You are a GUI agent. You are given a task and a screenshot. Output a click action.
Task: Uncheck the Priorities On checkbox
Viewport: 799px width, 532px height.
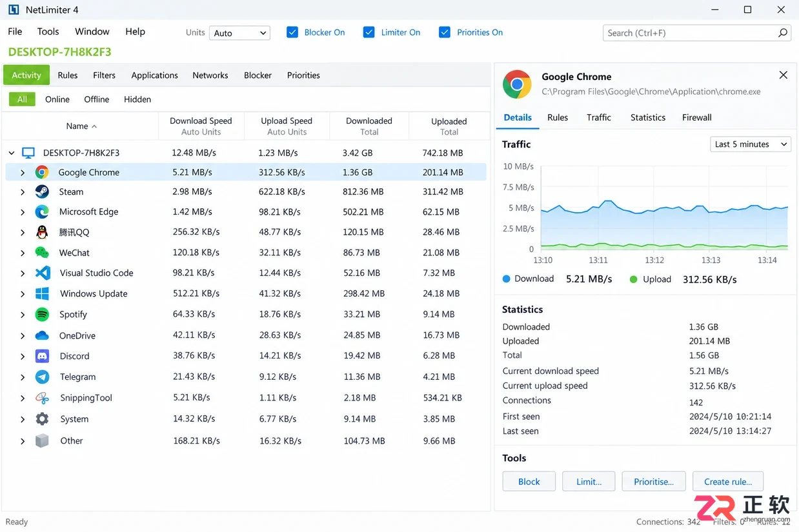click(445, 32)
